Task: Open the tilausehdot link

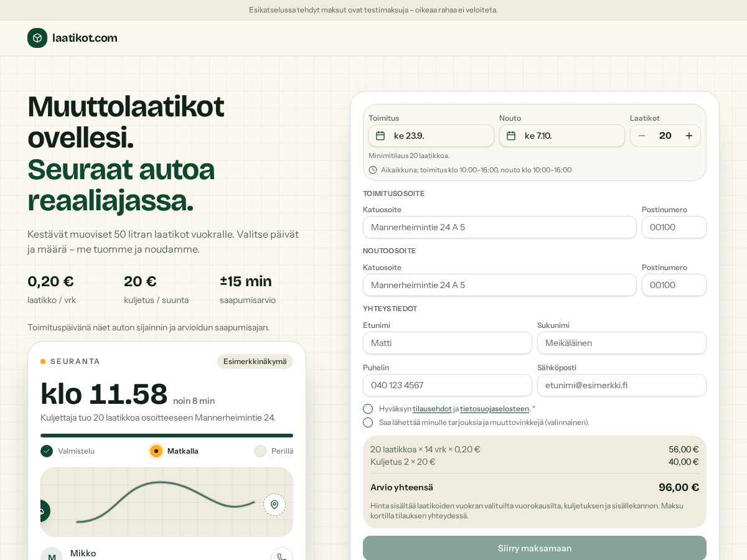Action: (x=432, y=409)
